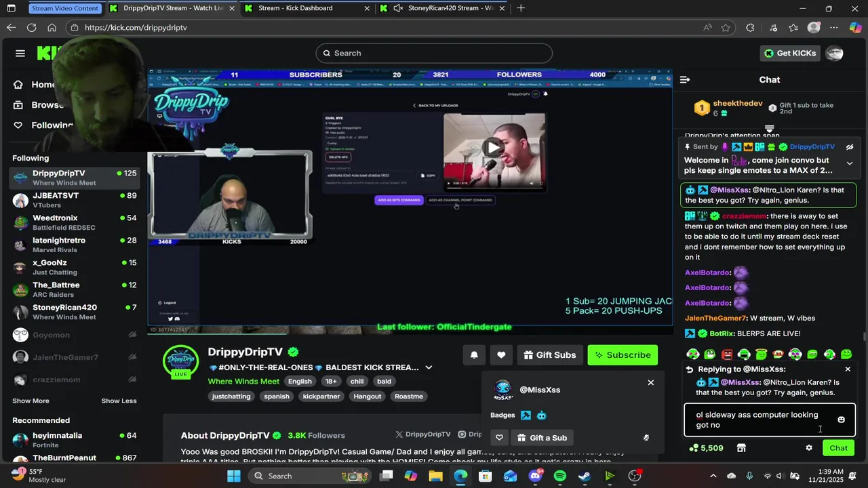The width and height of the screenshot is (868, 488).
Task: Click the Gift Subs button
Action: 550,355
